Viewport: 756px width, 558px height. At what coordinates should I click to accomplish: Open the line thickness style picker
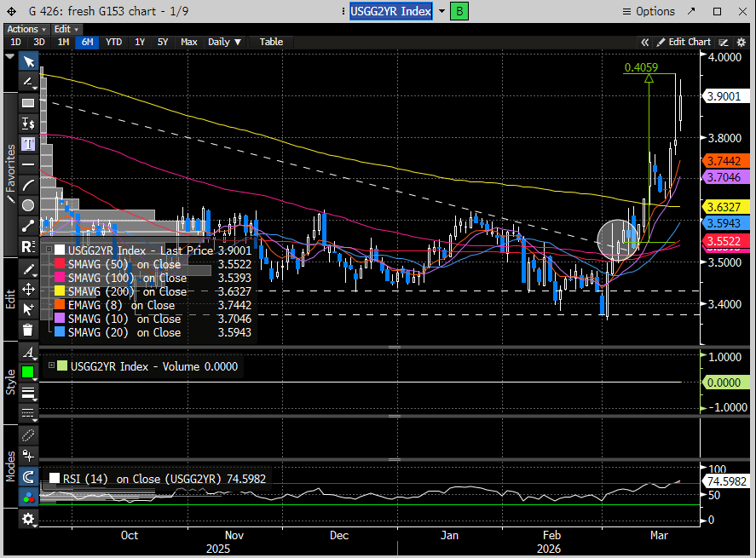[x=28, y=394]
